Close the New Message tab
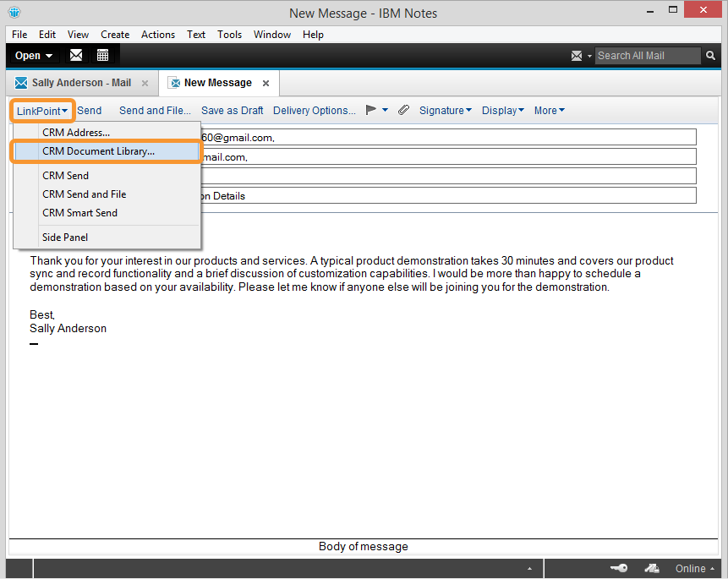This screenshot has width=728, height=579. (266, 83)
